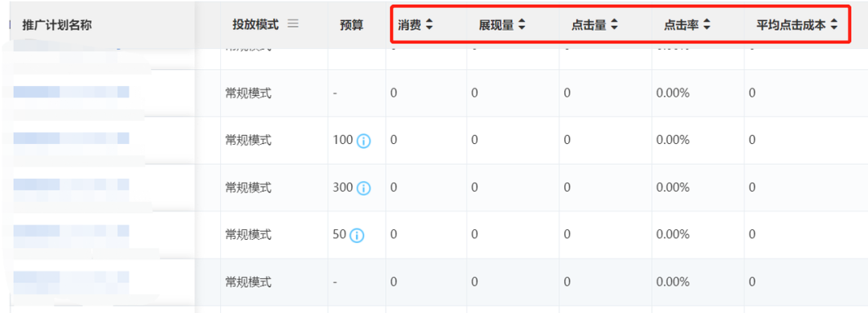868x313 pixels.
Task: Sort by 点击量 column arrows
Action: tap(614, 25)
